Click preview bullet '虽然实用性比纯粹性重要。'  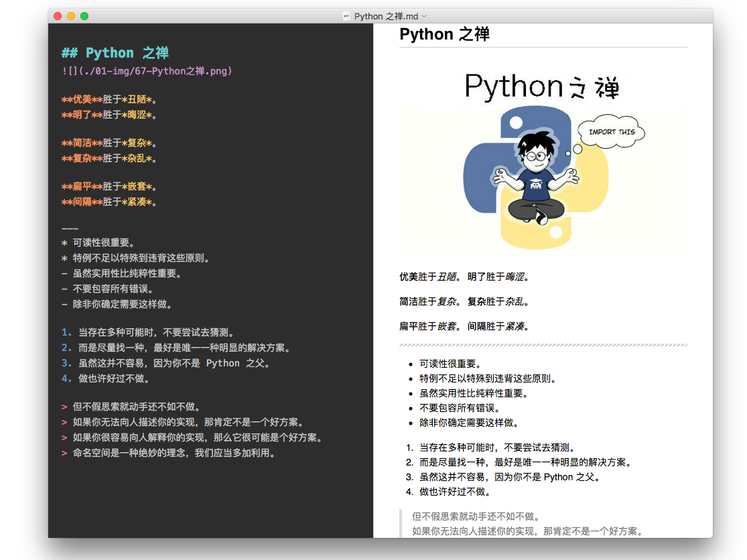pos(474,393)
